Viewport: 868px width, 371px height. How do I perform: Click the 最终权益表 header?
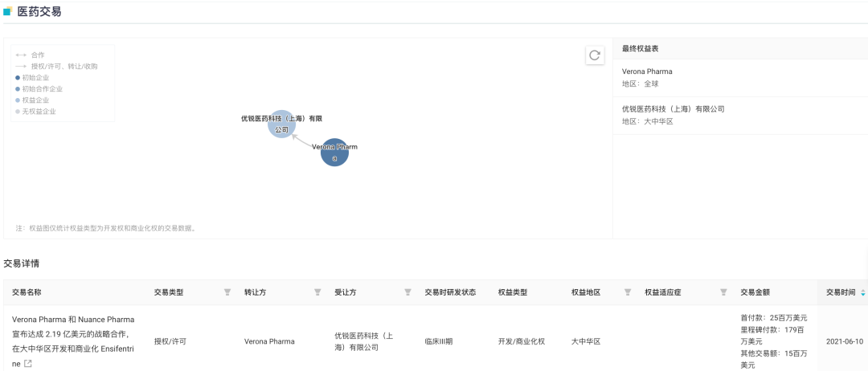tap(640, 49)
